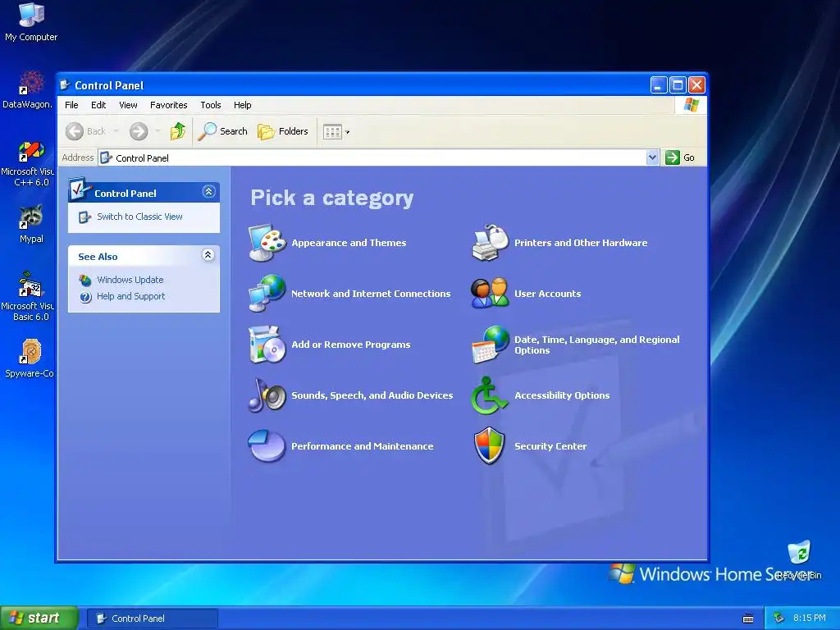Collapse the Control Panel sidebar section
Viewport: 840px width, 630px height.
(208, 191)
